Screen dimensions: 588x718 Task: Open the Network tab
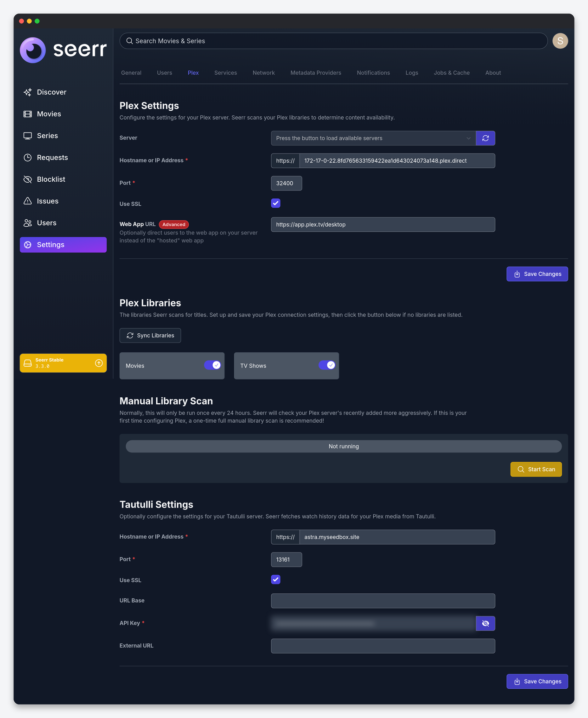264,73
